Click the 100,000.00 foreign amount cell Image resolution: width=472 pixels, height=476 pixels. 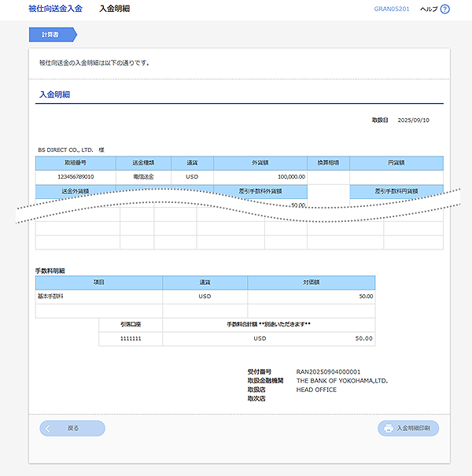(260, 177)
